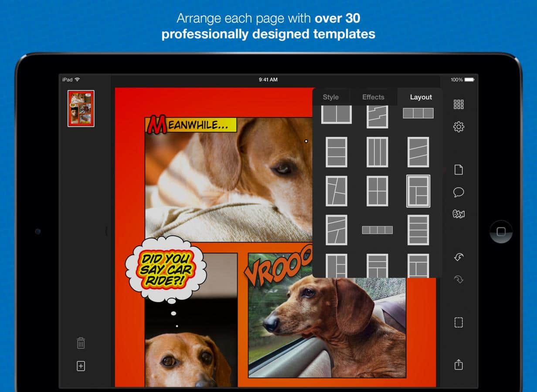Viewport: 537px width, 392px height.
Task: Insert comic lettering with BAM icon
Action: coord(459,214)
